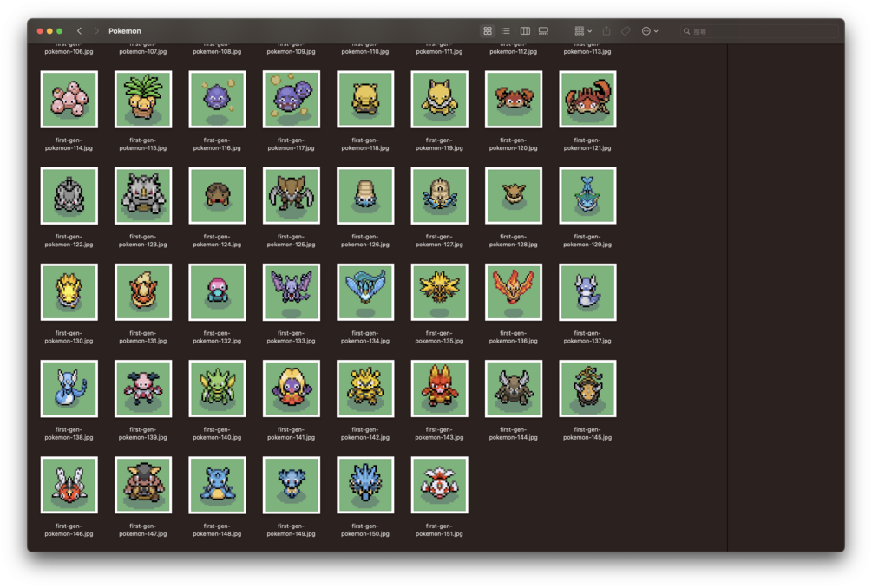Screen dimensions: 872x588
Task: Switch to column view
Action: point(524,31)
